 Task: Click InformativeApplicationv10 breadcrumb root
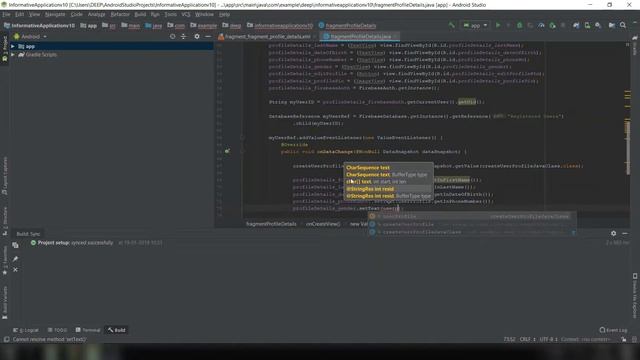click(x=39, y=25)
